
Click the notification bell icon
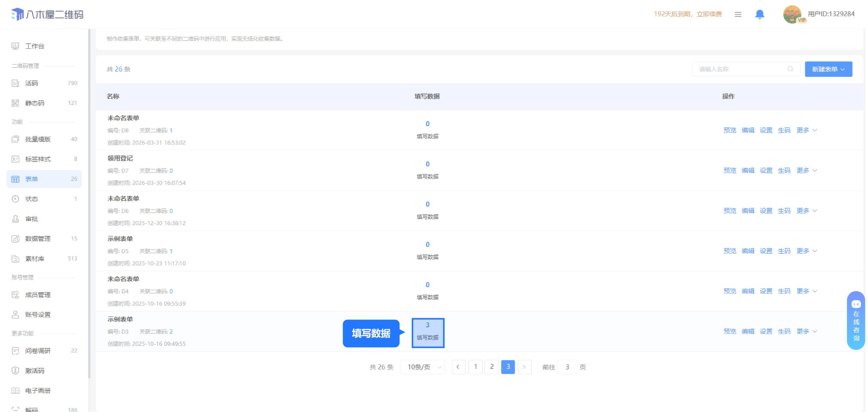tap(759, 14)
